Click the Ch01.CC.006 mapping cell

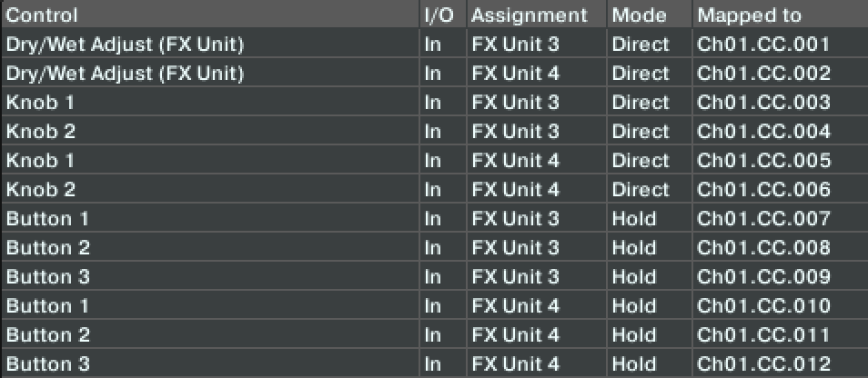(763, 190)
